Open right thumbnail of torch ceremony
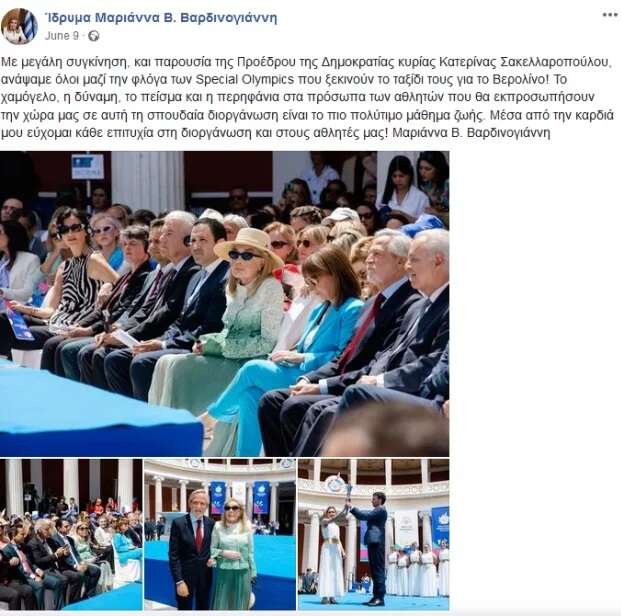This screenshot has height=616, width=621. 373,534
